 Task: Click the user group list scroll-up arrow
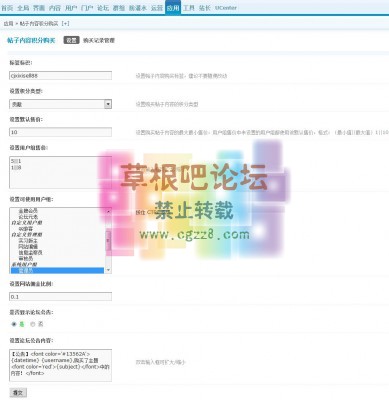click(x=108, y=212)
